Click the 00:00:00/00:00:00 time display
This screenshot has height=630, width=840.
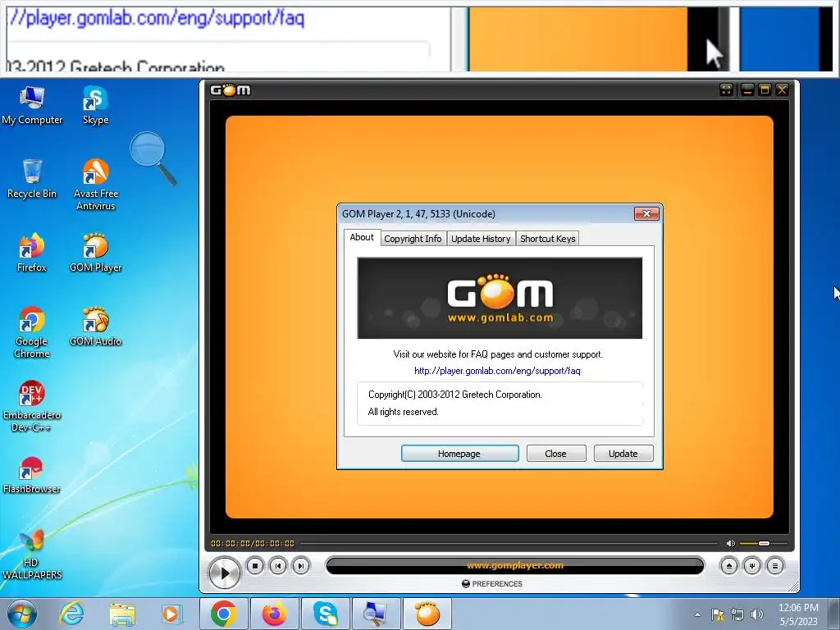(x=253, y=543)
